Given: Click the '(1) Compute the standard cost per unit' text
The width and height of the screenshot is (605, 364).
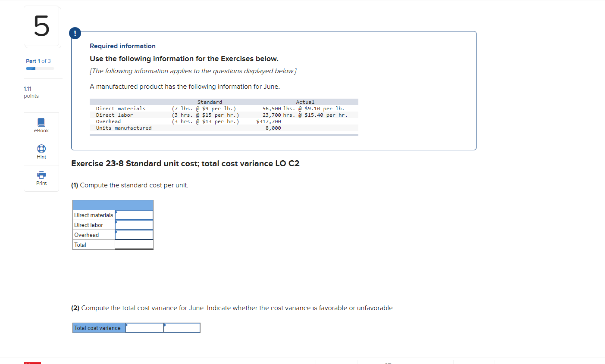Looking at the screenshot, I should coord(130,185).
